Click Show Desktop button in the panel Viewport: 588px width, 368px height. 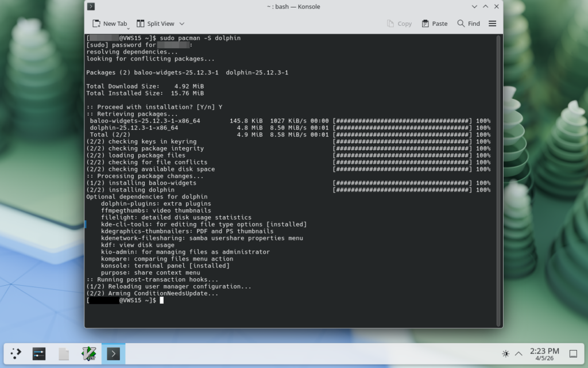pos(572,354)
